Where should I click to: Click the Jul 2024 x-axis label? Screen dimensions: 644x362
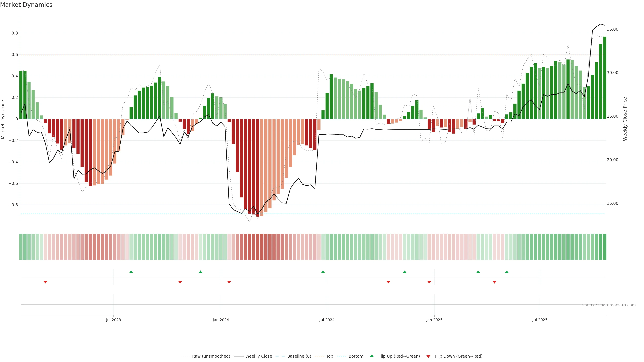(327, 320)
